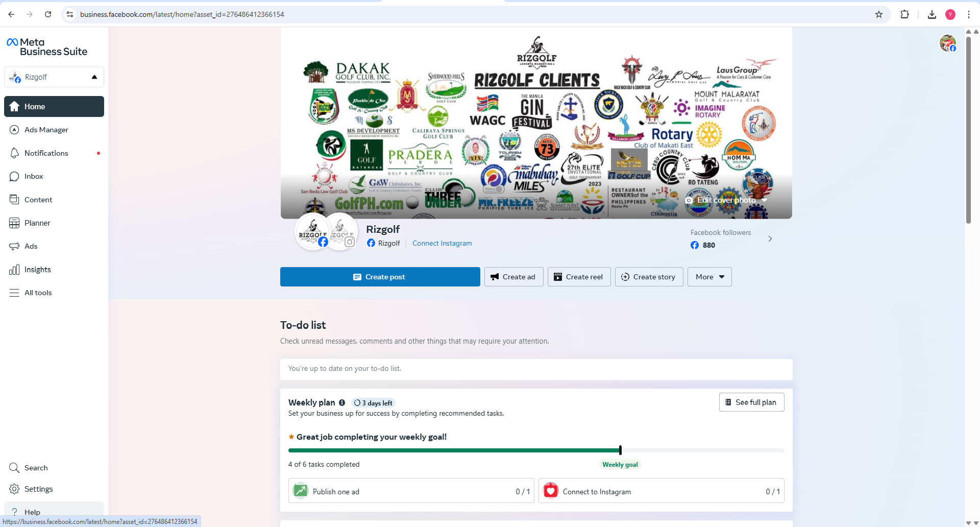Click the Planner calendar icon
The image size is (980, 527).
coord(14,223)
